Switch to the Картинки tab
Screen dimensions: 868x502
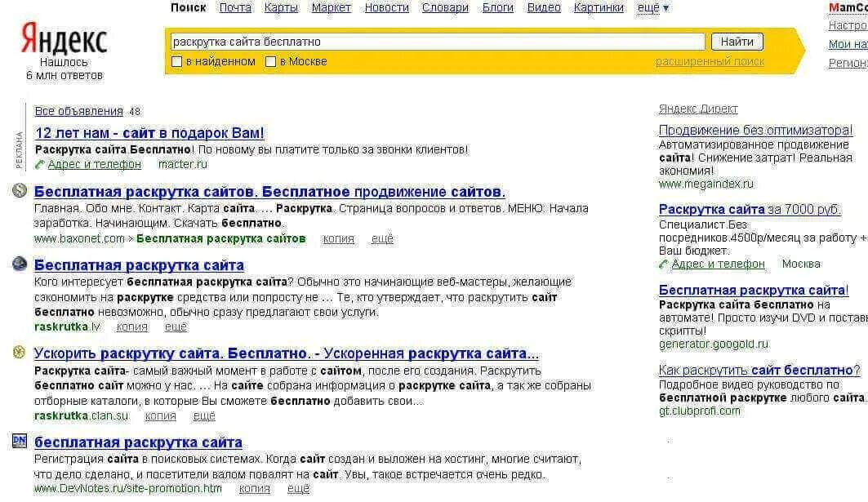pyautogui.click(x=599, y=7)
